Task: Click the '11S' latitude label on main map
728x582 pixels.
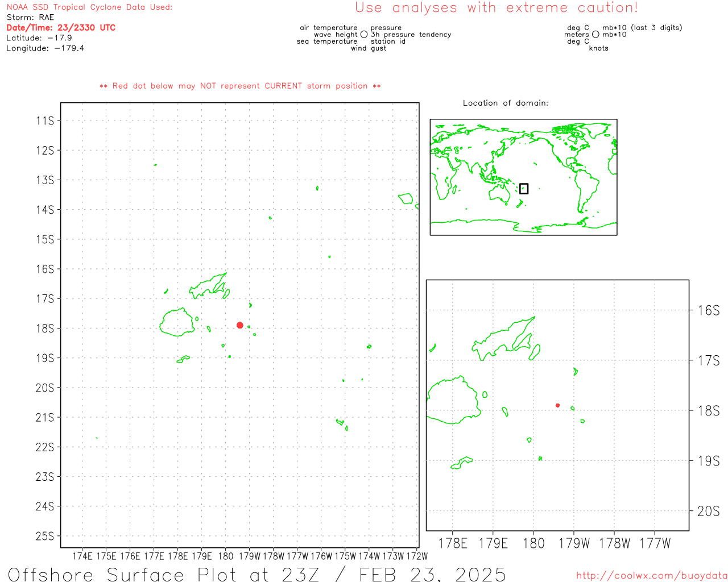Action: 45,120
